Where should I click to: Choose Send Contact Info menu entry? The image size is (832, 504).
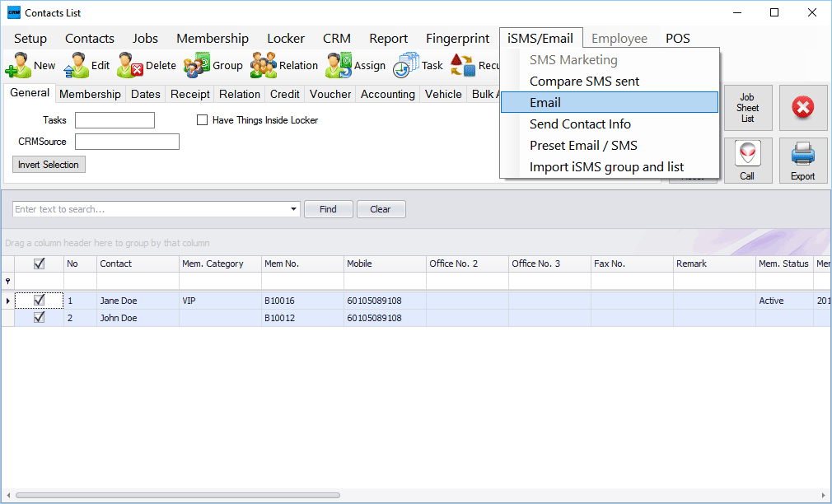tap(609, 124)
